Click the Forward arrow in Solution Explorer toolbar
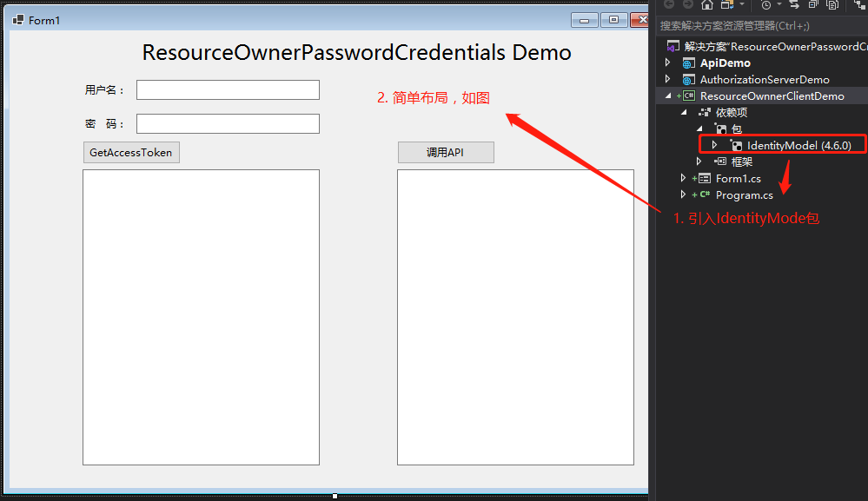This screenshot has height=501, width=868. click(688, 4)
